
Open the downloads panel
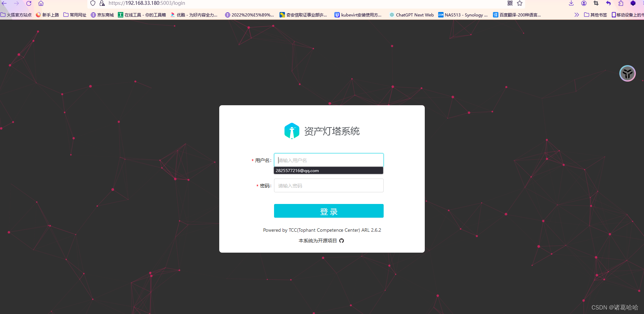click(571, 3)
